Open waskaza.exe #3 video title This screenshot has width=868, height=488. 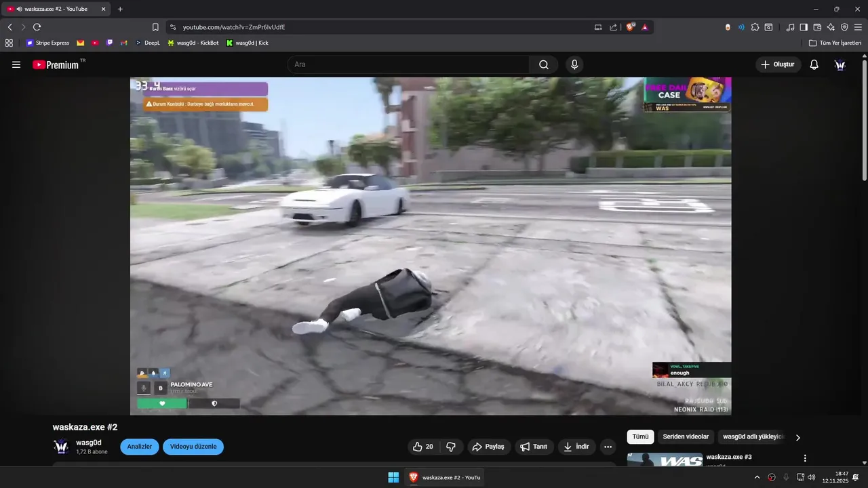(x=729, y=457)
